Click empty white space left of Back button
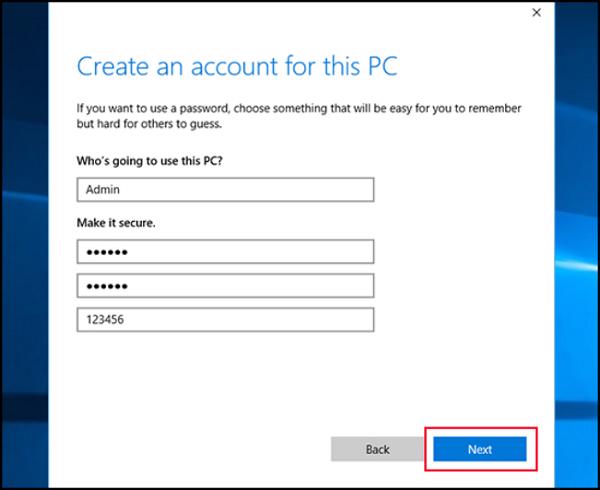 [x=200, y=449]
